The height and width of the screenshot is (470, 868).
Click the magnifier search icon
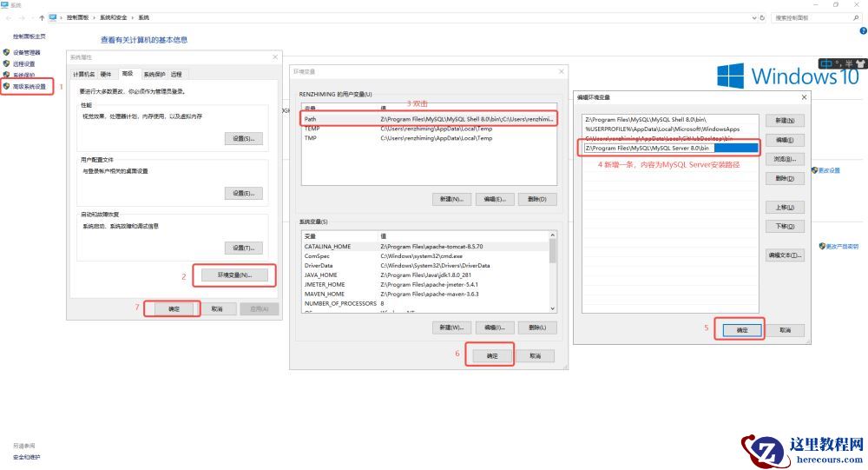point(856,17)
